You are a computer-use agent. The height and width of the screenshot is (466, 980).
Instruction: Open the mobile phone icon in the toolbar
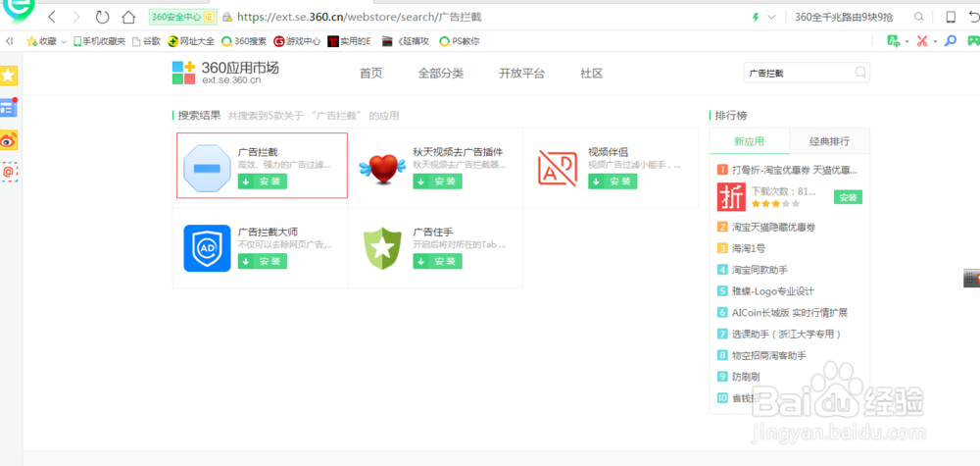click(951, 17)
